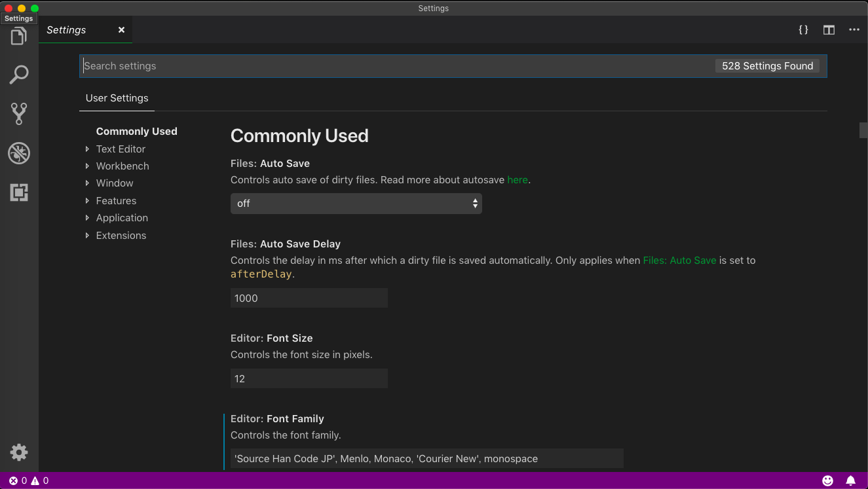This screenshot has width=868, height=489.
Task: Open settings JSON with braces icon
Action: point(803,30)
